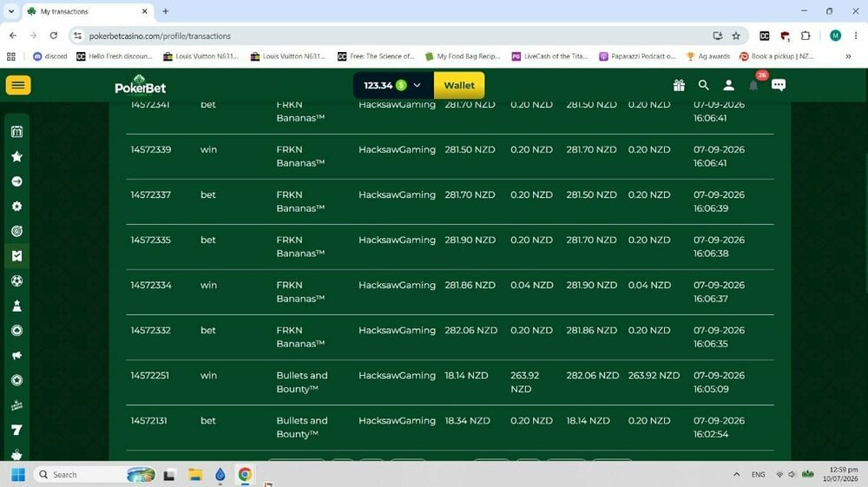Open the gift promotions icon
The image size is (868, 487).
click(x=679, y=85)
